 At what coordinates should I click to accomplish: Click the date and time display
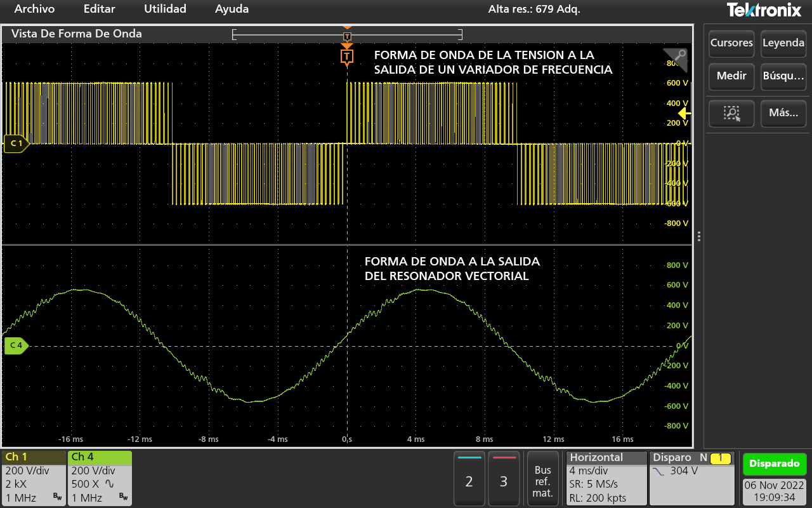point(775,491)
